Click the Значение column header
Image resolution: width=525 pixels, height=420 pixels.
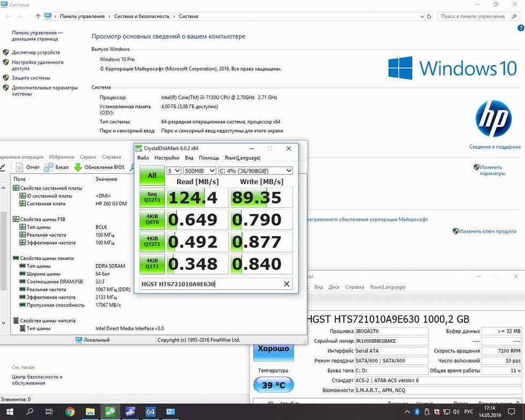[107, 179]
